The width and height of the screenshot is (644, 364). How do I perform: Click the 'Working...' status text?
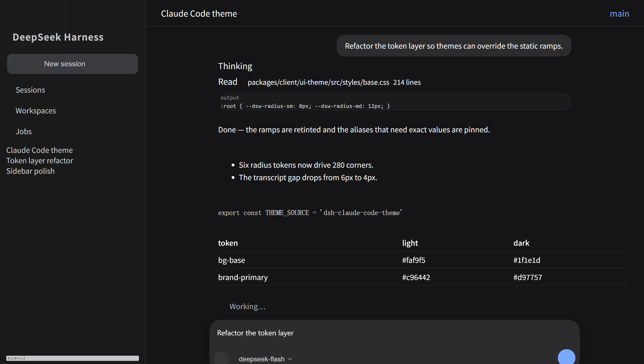tap(247, 307)
